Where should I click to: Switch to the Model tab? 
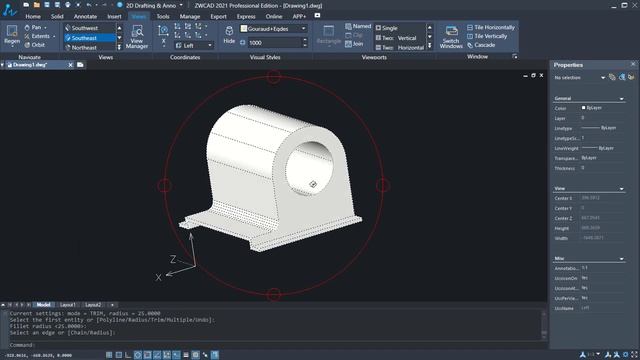point(43,305)
